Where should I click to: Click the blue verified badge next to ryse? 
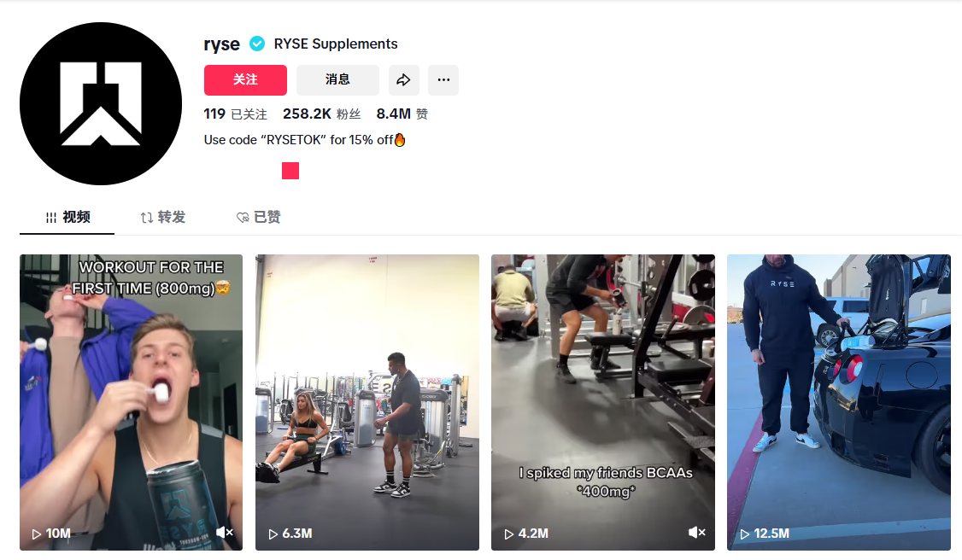(257, 44)
